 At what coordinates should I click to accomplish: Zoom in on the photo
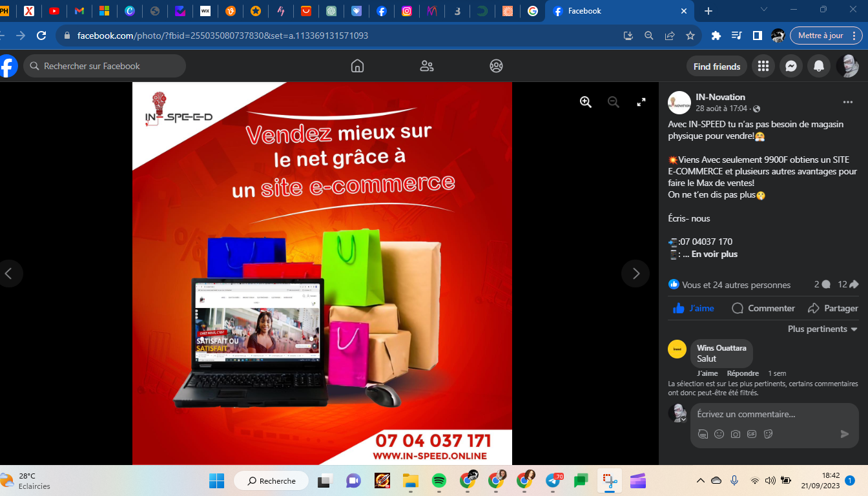586,102
